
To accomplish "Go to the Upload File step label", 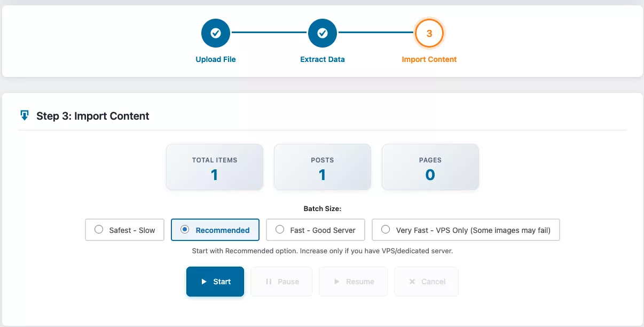I will click(x=216, y=59).
